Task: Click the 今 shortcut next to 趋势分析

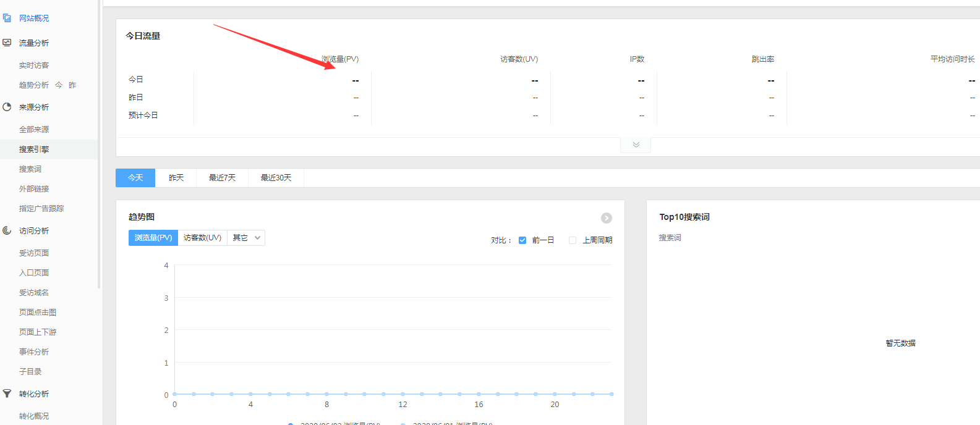Action: tap(59, 85)
